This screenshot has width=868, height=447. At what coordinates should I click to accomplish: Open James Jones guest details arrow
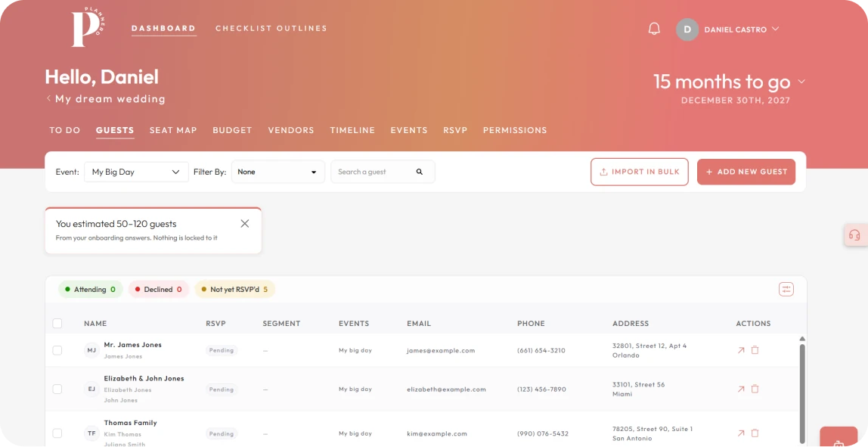[x=741, y=350]
